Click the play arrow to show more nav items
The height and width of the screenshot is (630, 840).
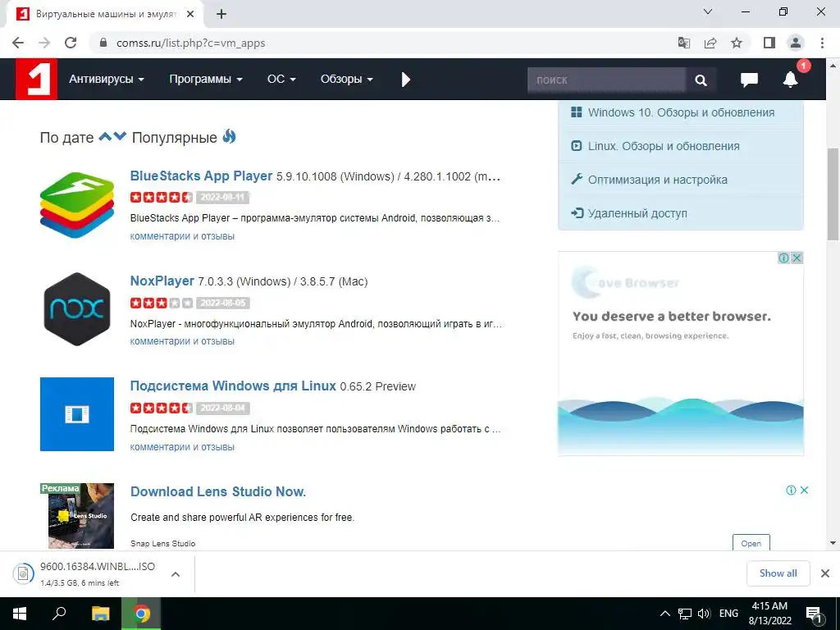point(405,80)
